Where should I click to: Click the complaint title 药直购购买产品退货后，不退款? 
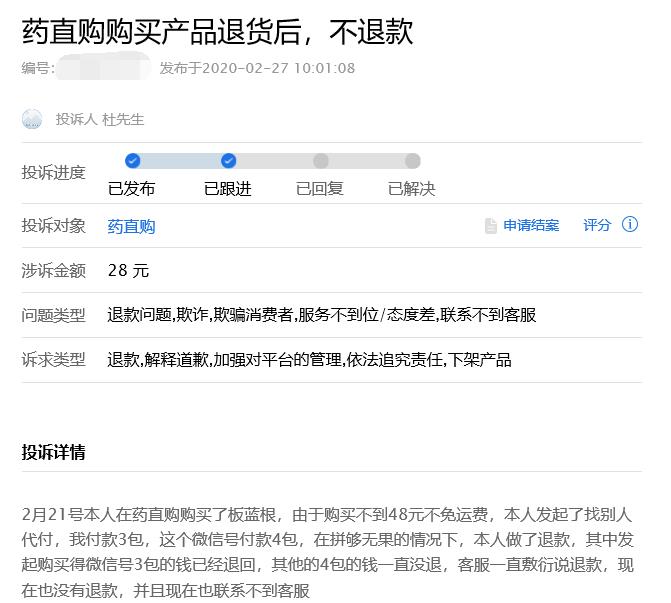pyautogui.click(x=218, y=31)
